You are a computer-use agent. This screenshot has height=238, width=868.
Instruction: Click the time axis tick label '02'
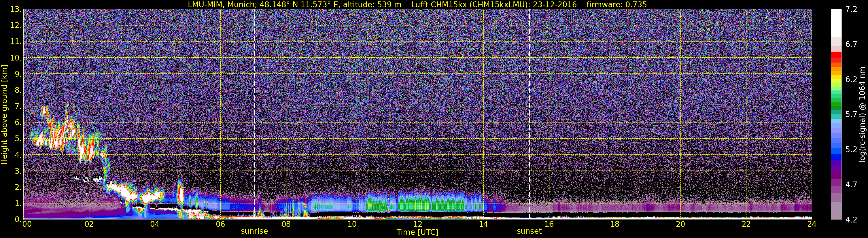(89, 224)
